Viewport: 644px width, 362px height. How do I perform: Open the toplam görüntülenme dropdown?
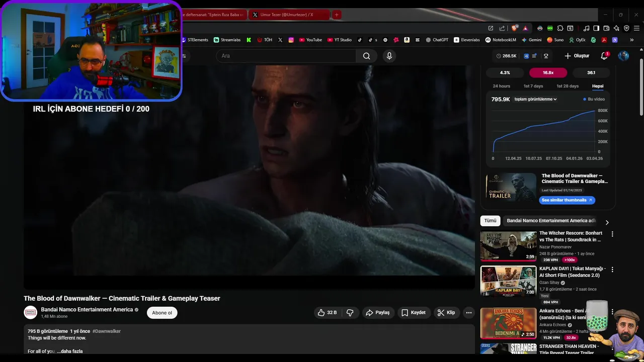(x=535, y=99)
